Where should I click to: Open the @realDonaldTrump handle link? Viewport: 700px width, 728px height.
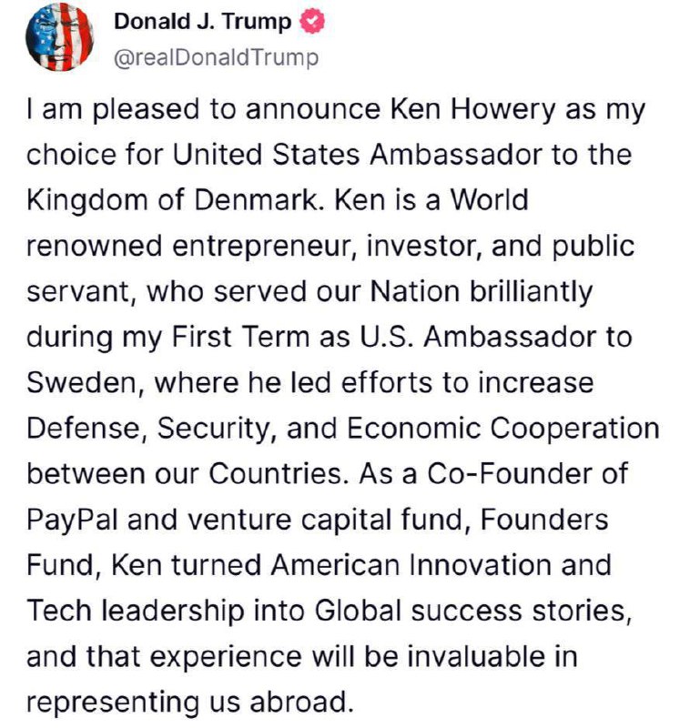point(216,59)
